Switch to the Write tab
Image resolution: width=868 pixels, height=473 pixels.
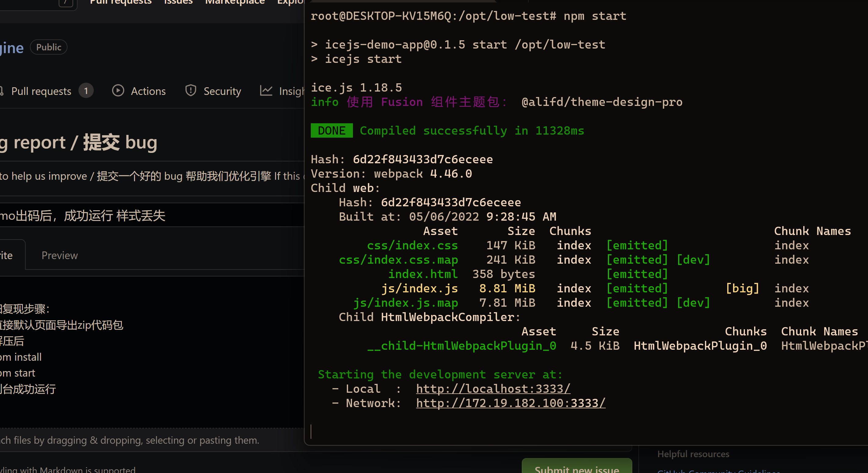click(x=6, y=255)
